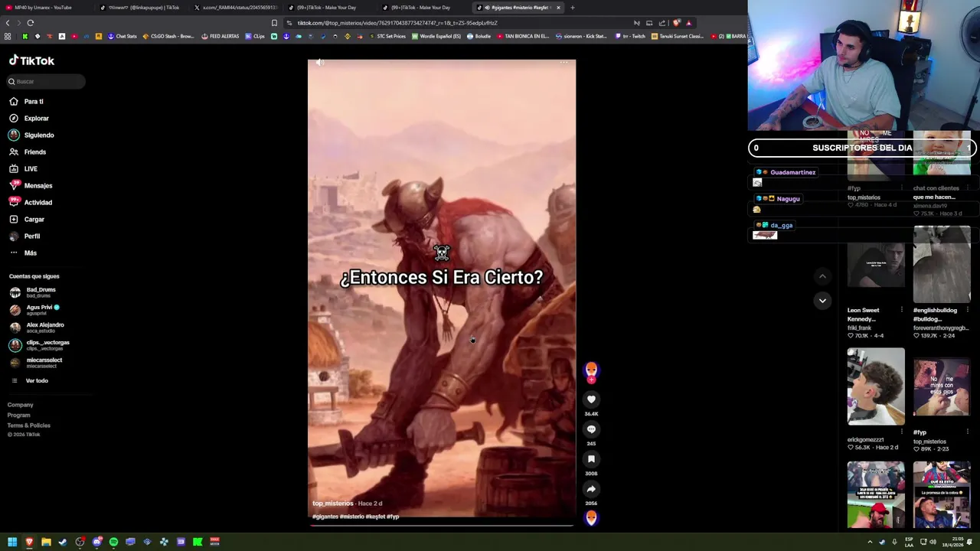Open top_misterios username on video
Screen dimensions: 980x551
(x=333, y=504)
